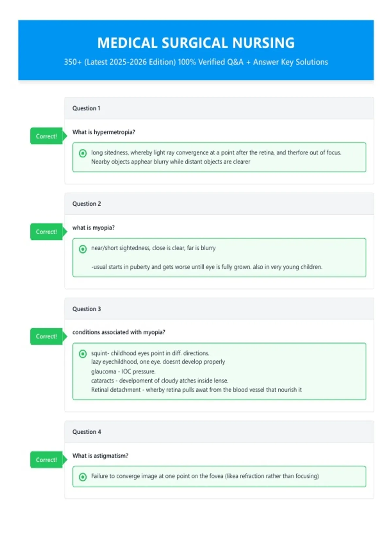The image size is (392, 556).
Task: Click the 350+ Latest Edition subtitle
Action: click(196, 62)
